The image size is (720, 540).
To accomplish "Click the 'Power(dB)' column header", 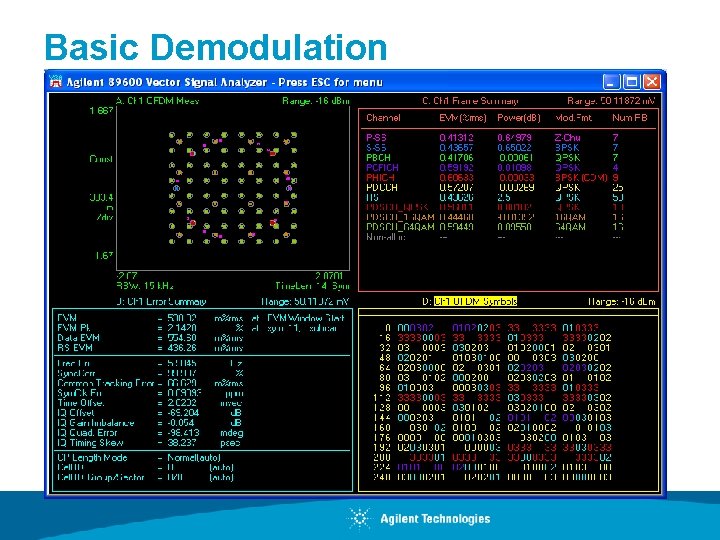I will coord(518,118).
